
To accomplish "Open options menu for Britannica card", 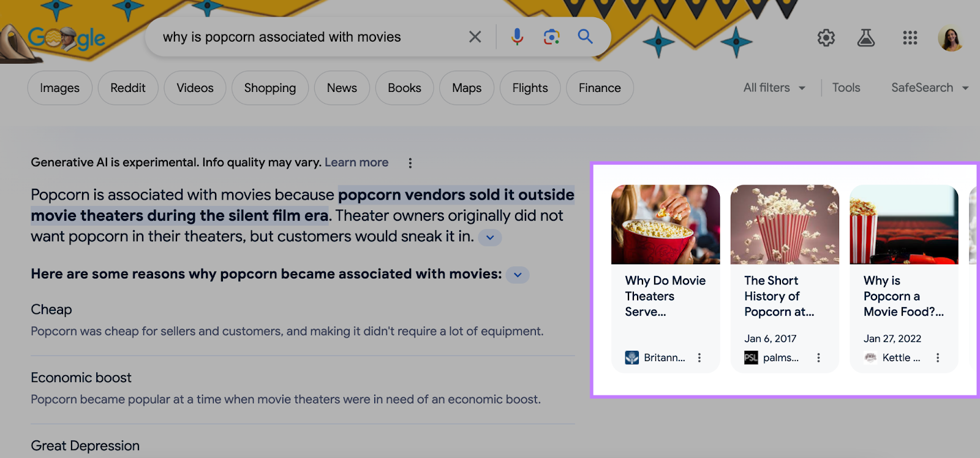I will click(x=699, y=357).
